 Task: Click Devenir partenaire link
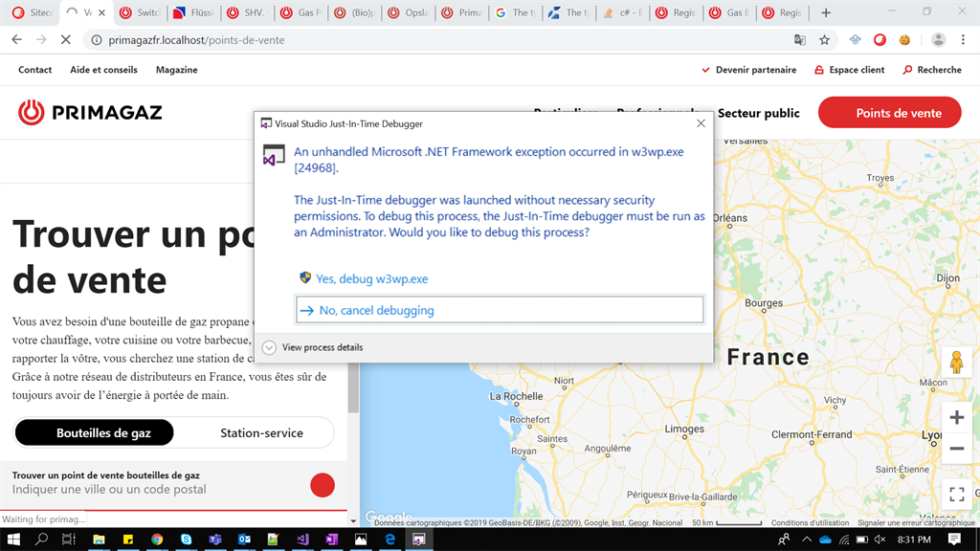[748, 70]
